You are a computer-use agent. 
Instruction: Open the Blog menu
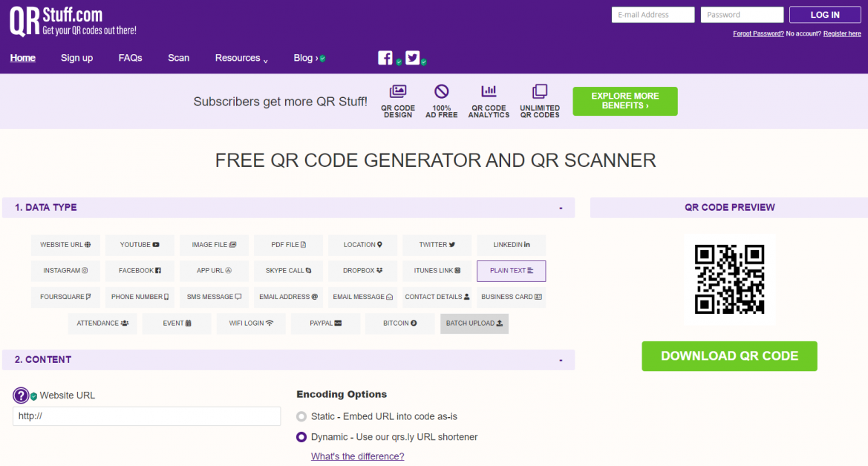305,58
